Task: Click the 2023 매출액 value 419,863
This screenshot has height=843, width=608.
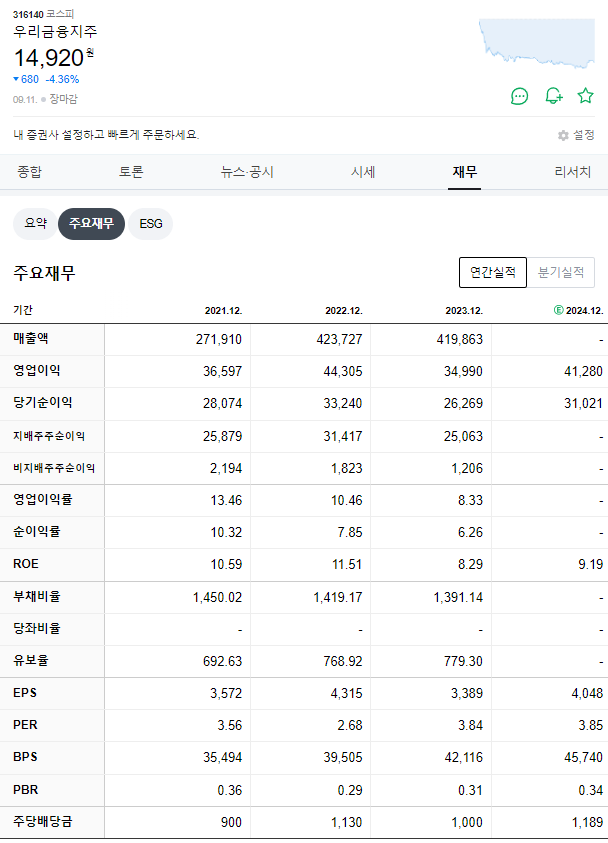Action: (x=460, y=339)
